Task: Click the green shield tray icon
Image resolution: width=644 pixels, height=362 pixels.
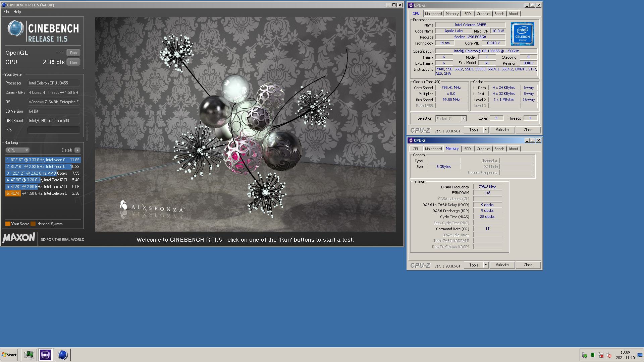Action: 585,355
